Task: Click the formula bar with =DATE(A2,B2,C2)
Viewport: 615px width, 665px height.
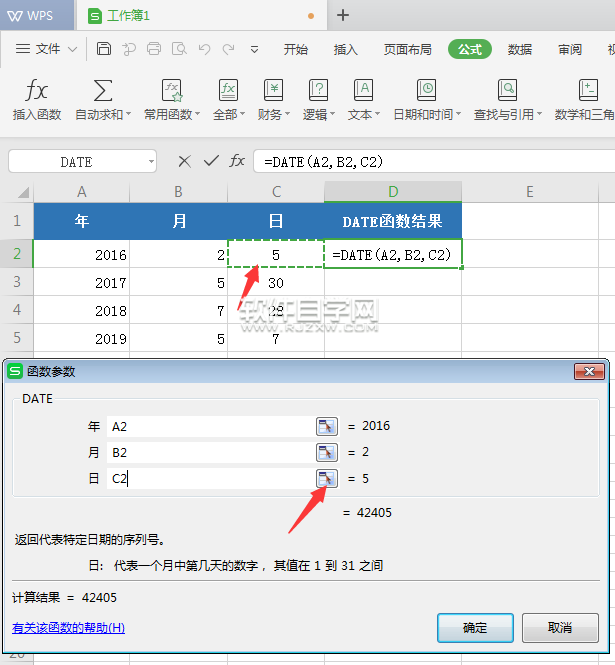Action: click(x=433, y=161)
